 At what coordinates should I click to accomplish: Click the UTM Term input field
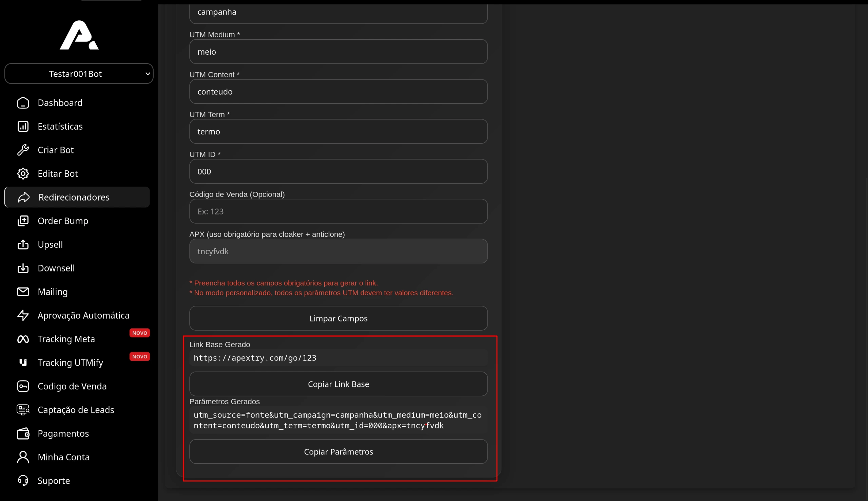coord(338,131)
